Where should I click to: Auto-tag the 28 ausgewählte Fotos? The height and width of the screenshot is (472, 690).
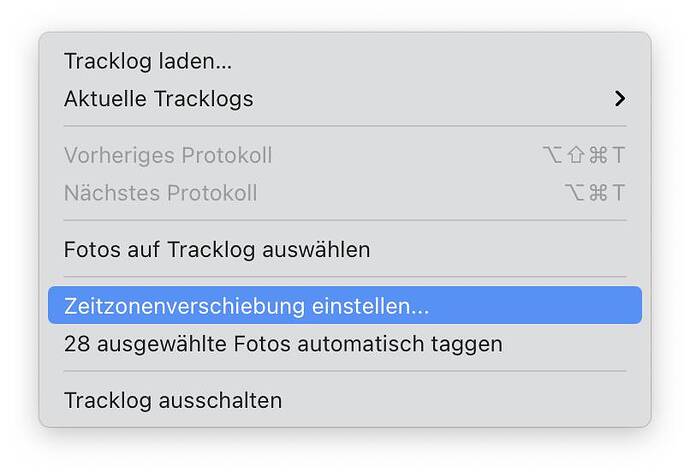pyautogui.click(x=283, y=344)
